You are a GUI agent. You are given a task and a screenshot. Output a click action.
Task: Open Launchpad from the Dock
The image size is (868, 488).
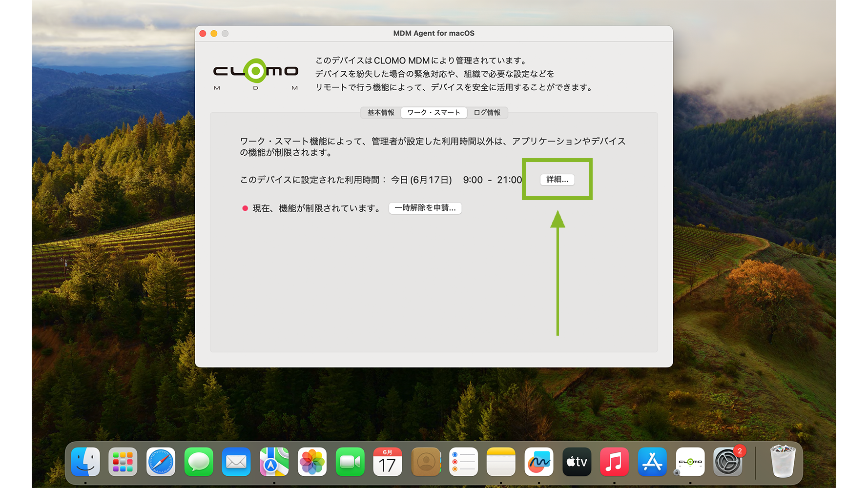(123, 462)
